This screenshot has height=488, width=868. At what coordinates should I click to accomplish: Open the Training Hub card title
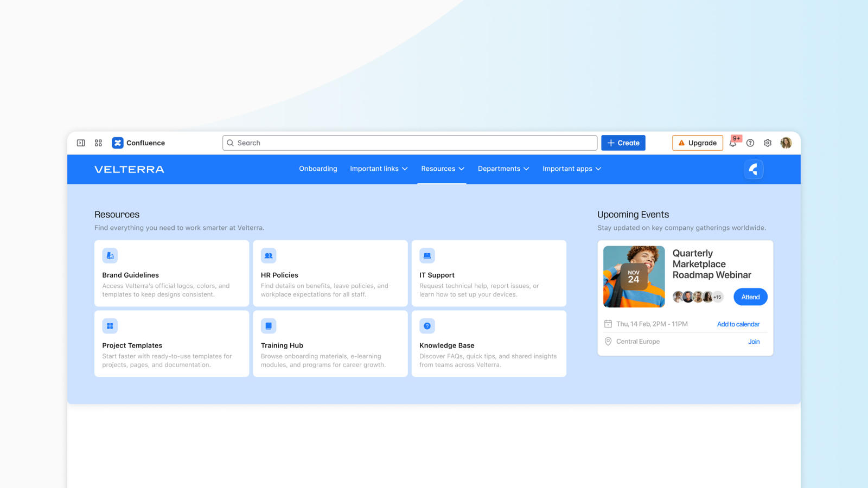(x=282, y=345)
